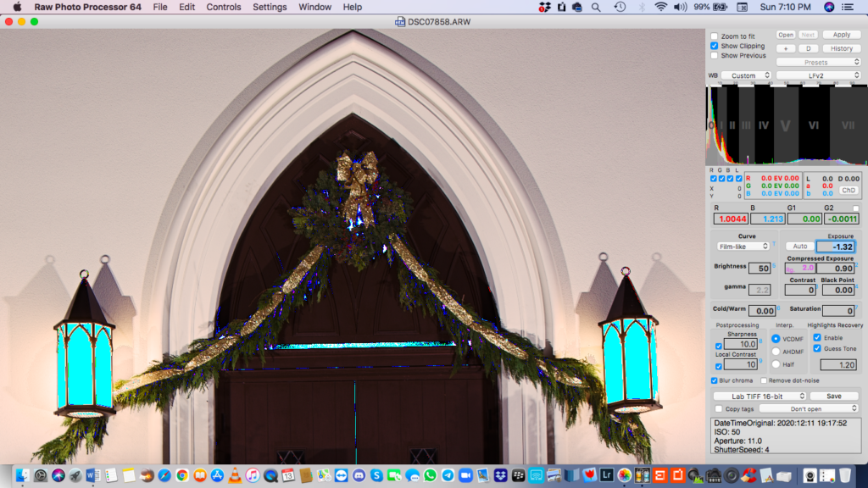
Task: Open the File menu
Action: tap(160, 7)
